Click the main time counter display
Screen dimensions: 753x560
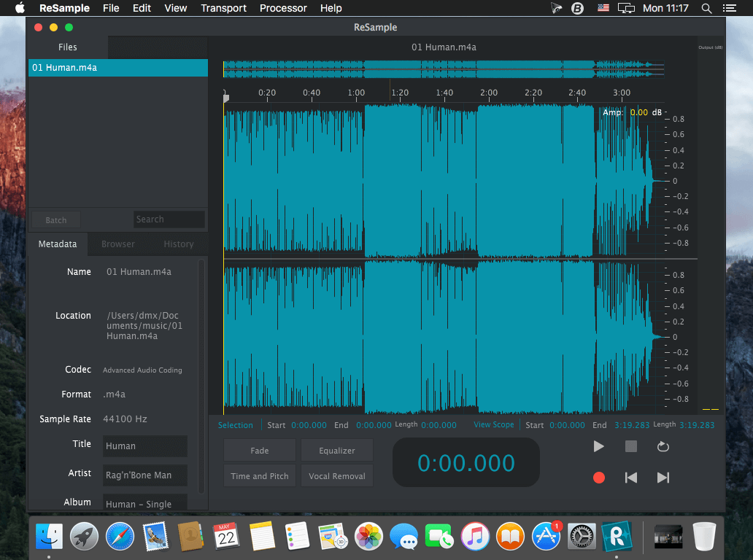[466, 462]
